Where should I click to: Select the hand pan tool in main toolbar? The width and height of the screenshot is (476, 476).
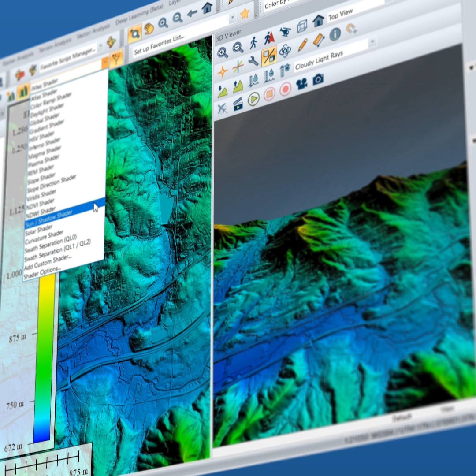149,29
